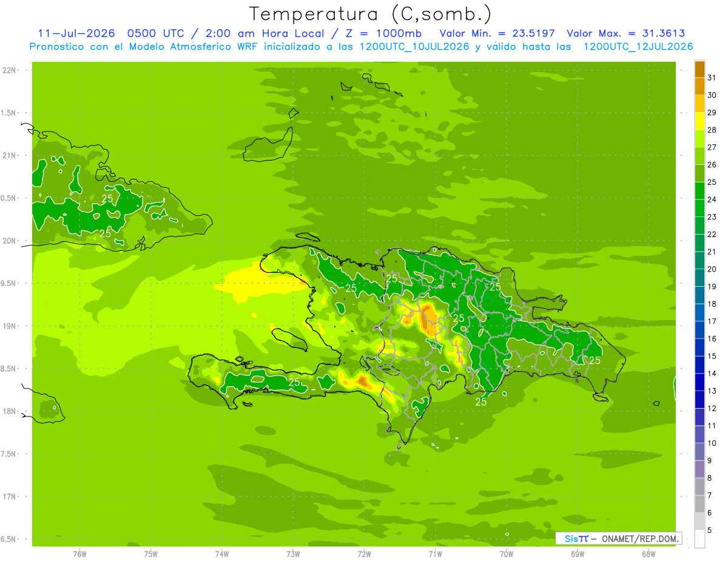
Task: Click the '17N' latitude axis label
Action: [10, 497]
